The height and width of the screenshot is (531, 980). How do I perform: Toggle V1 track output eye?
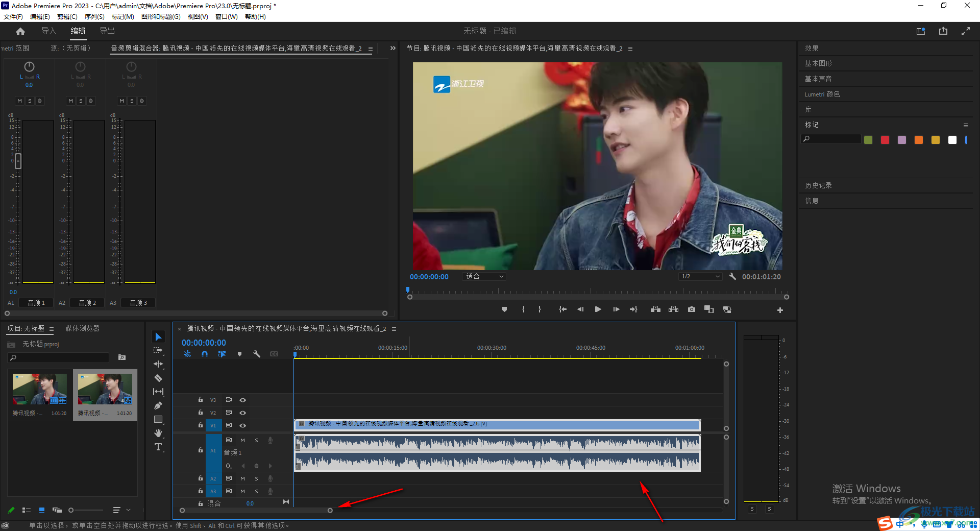pyautogui.click(x=243, y=425)
